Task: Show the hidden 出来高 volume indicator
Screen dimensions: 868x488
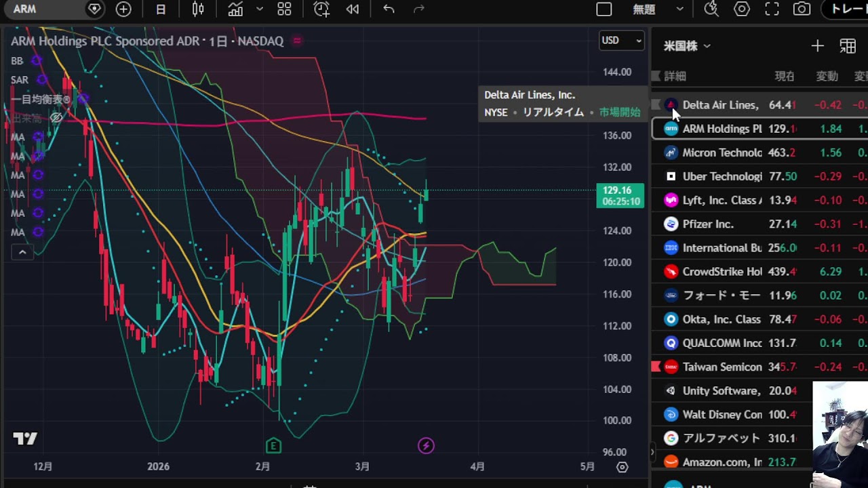Action: click(57, 118)
